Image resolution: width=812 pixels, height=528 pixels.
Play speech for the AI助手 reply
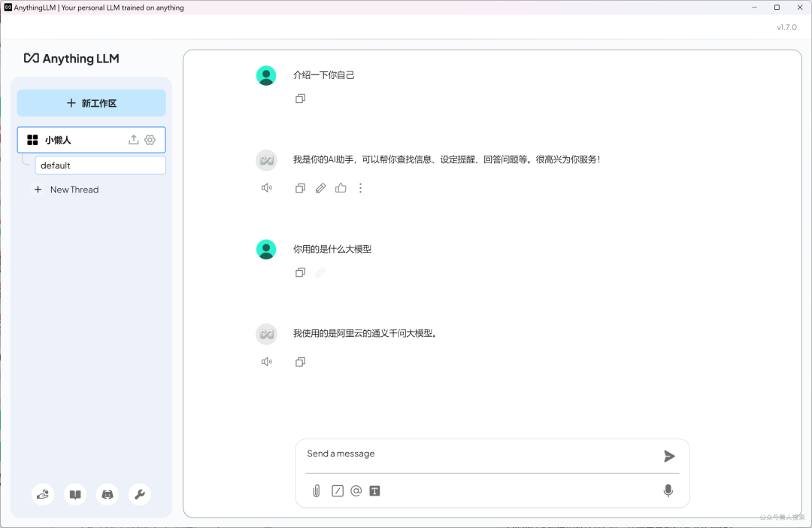(x=267, y=188)
